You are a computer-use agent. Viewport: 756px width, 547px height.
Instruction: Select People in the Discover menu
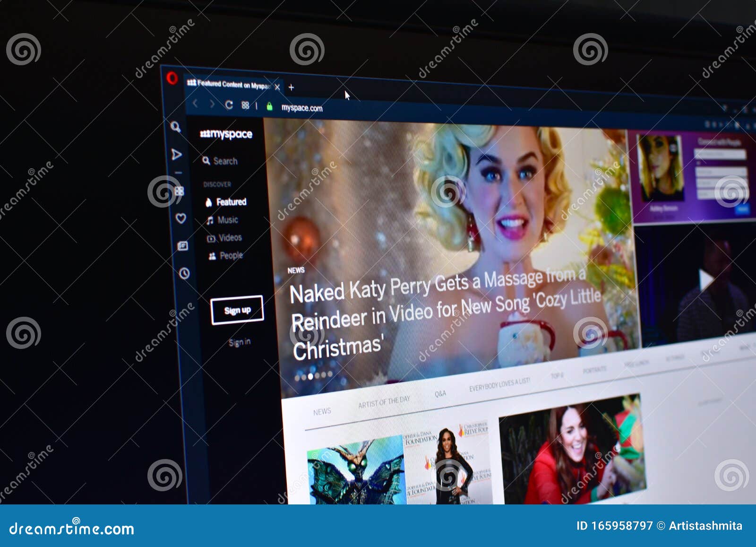225,256
